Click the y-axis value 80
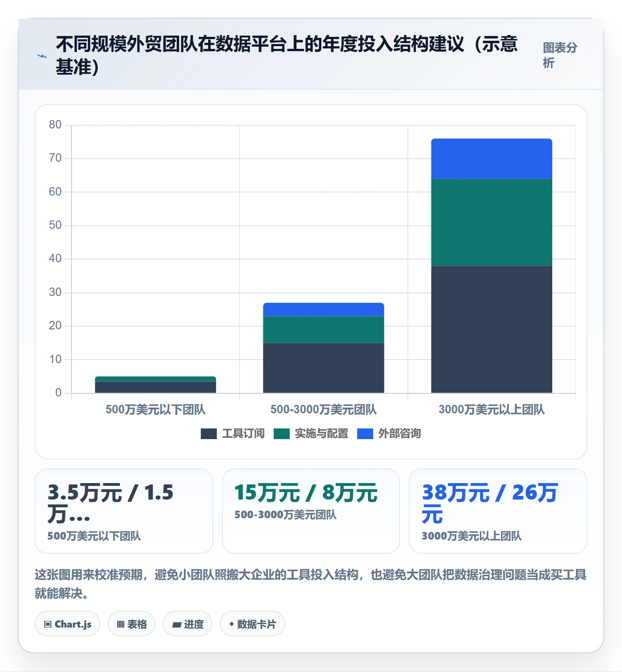This screenshot has height=672, width=622. [x=55, y=124]
